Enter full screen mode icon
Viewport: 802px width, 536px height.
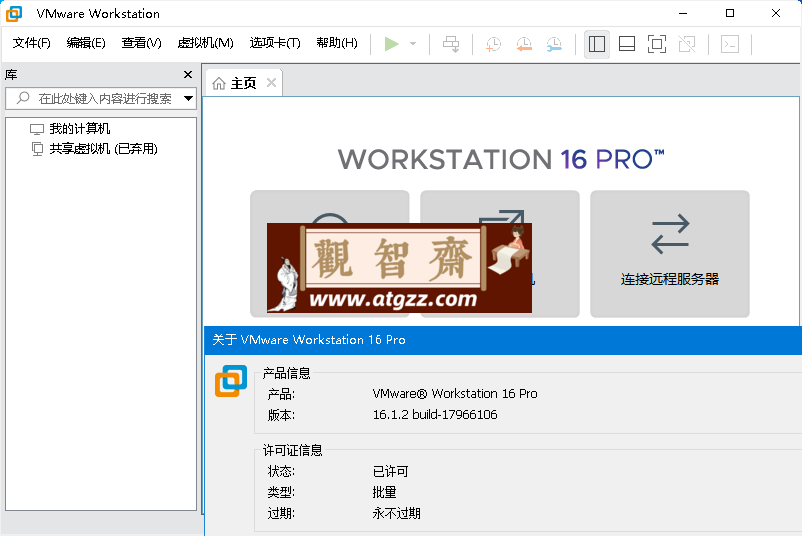(657, 44)
